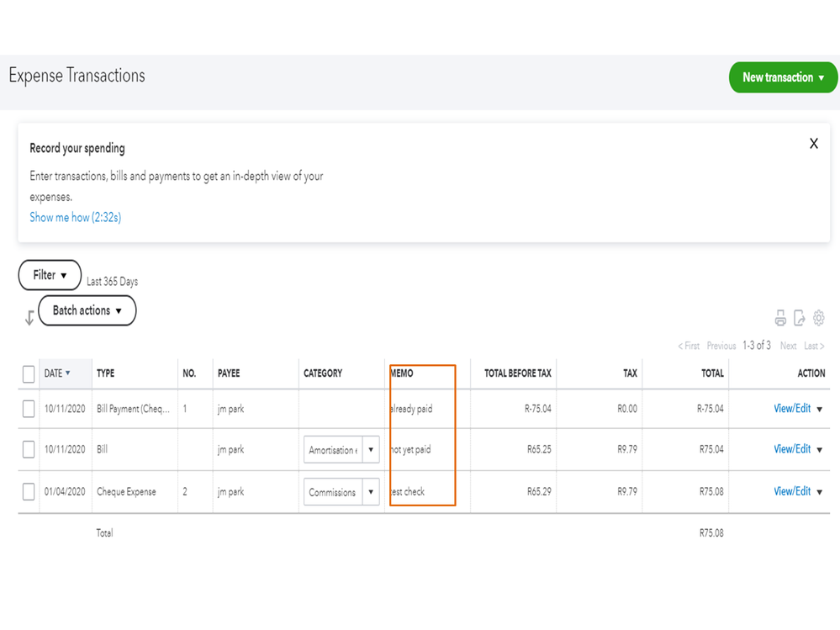
Task: Sort by the PAYEE column header
Action: [229, 373]
